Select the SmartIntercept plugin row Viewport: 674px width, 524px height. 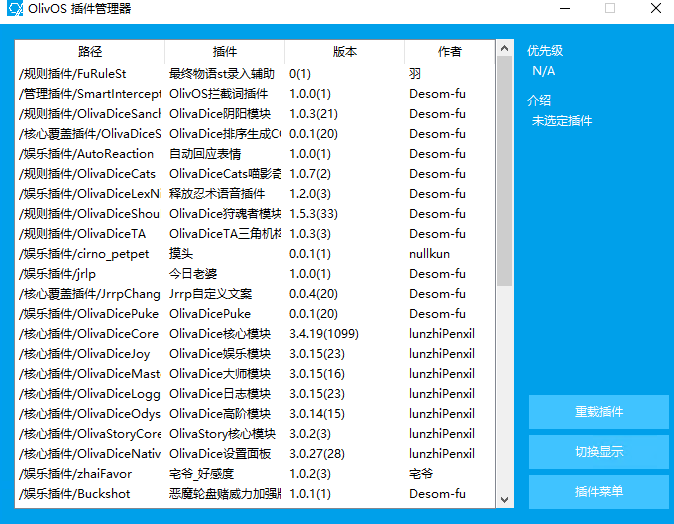[x=200, y=94]
